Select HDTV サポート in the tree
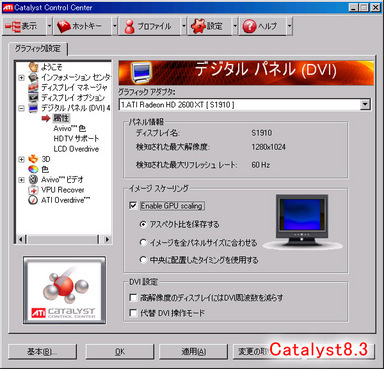384x369 pixels. coord(76,138)
